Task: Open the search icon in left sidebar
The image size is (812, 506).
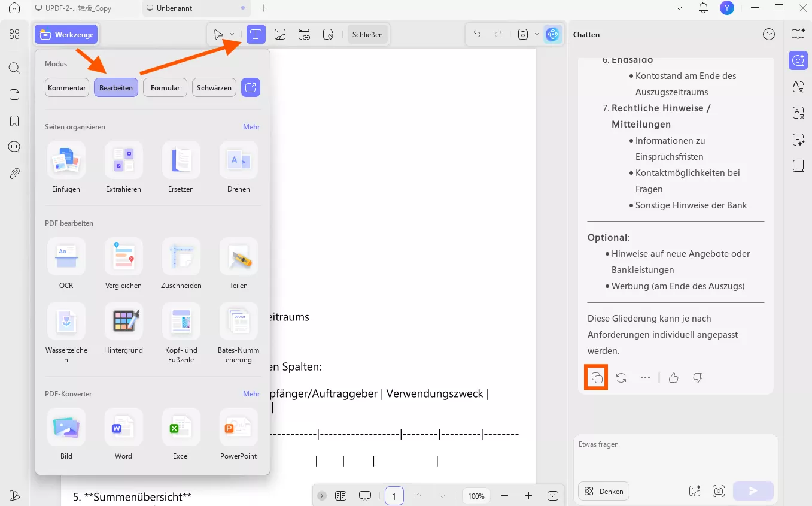Action: tap(14, 68)
